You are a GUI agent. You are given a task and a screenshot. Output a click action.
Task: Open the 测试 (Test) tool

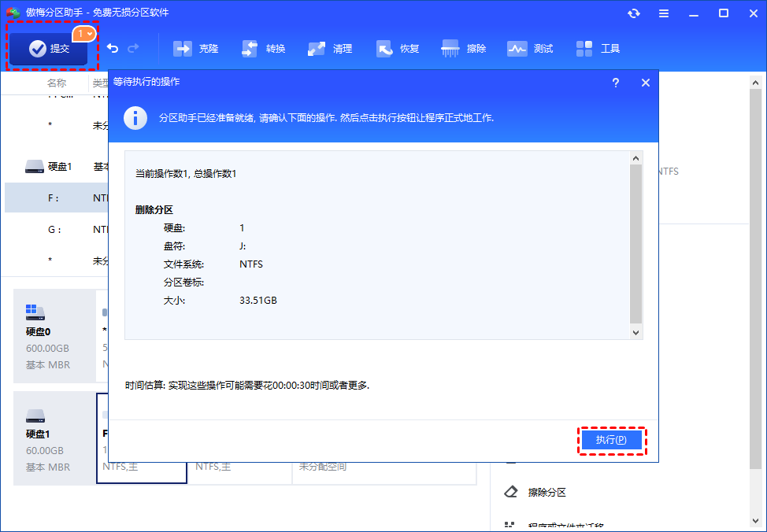pos(531,49)
